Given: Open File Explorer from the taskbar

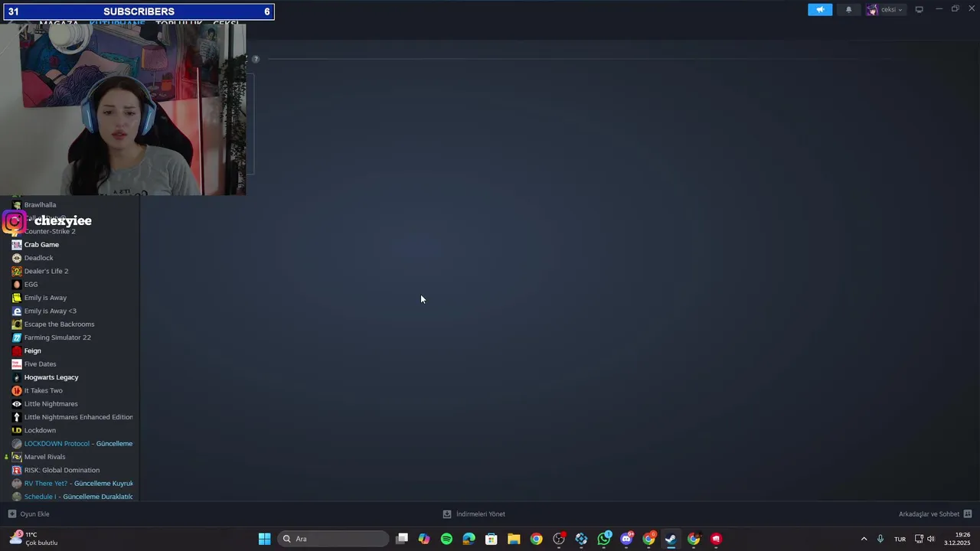Looking at the screenshot, I should tap(514, 539).
